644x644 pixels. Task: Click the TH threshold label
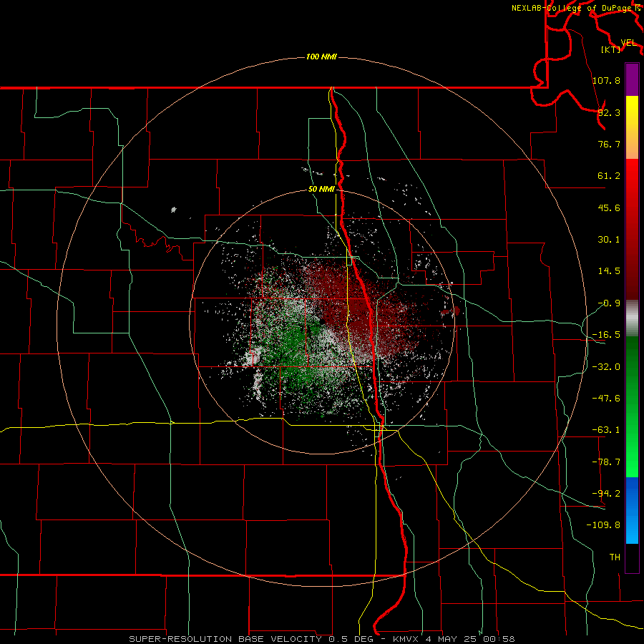click(x=615, y=557)
